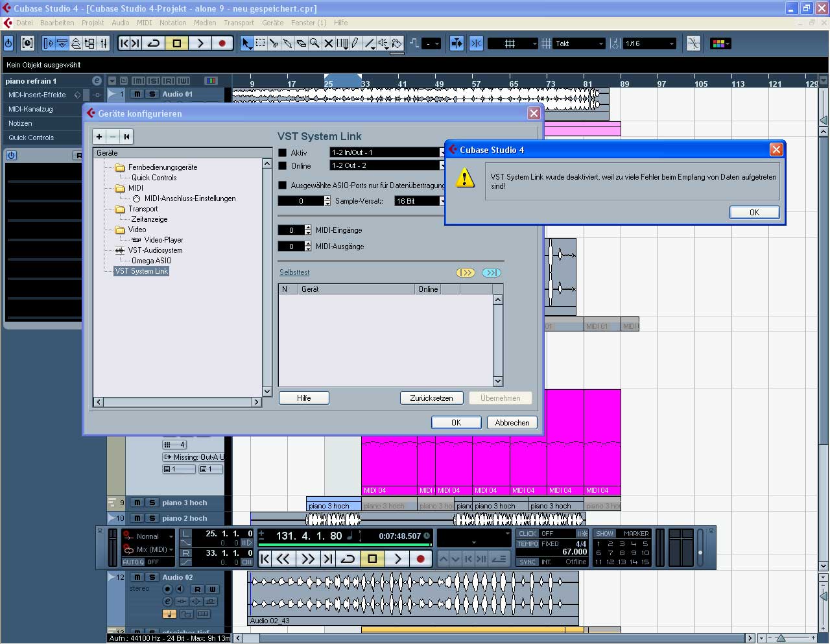Image resolution: width=830 pixels, height=644 pixels.
Task: Select the Draw pencil tool
Action: click(x=355, y=43)
